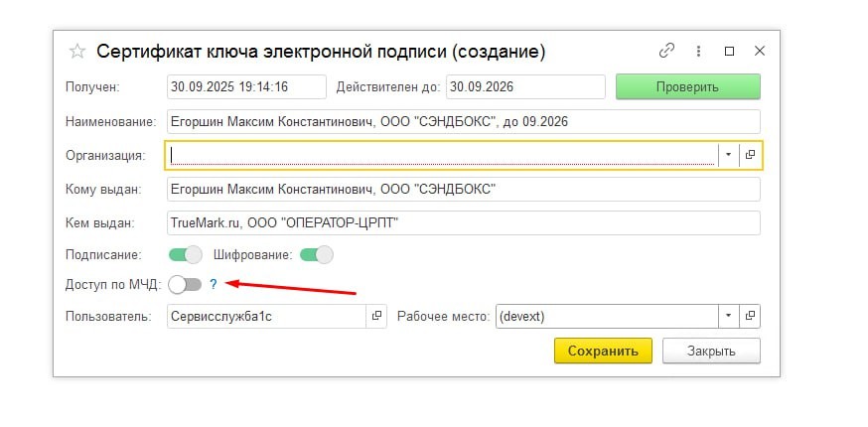The image size is (868, 427).
Task: Show help for Доступ по МЧД
Action: (x=226, y=285)
